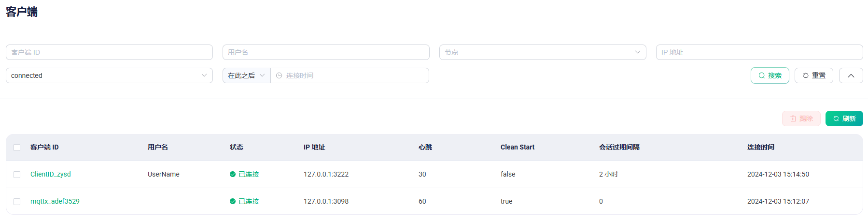The image size is (868, 223).
Task: Toggle the select-all checkbox in table header
Action: tap(17, 148)
